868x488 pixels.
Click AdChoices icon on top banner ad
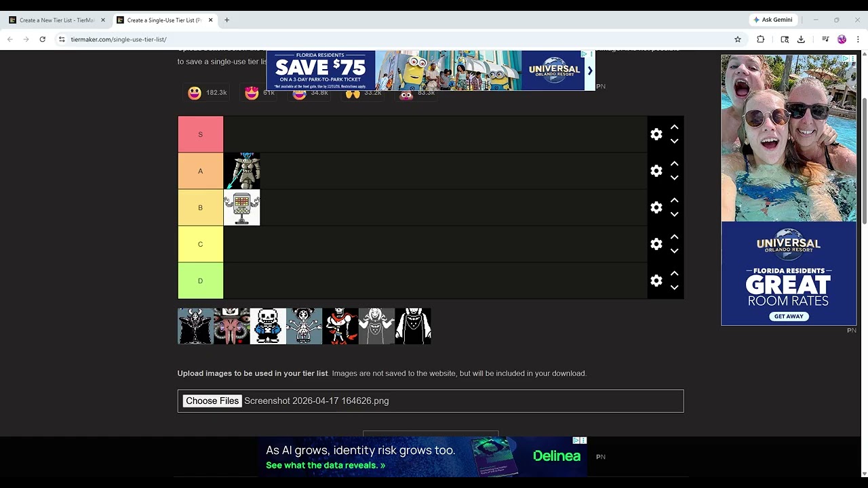pos(584,54)
